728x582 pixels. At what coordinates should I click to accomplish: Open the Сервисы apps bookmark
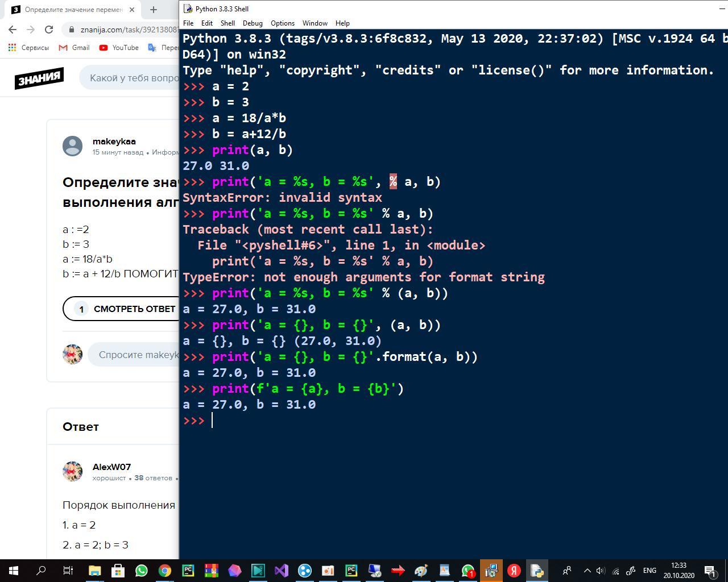28,48
